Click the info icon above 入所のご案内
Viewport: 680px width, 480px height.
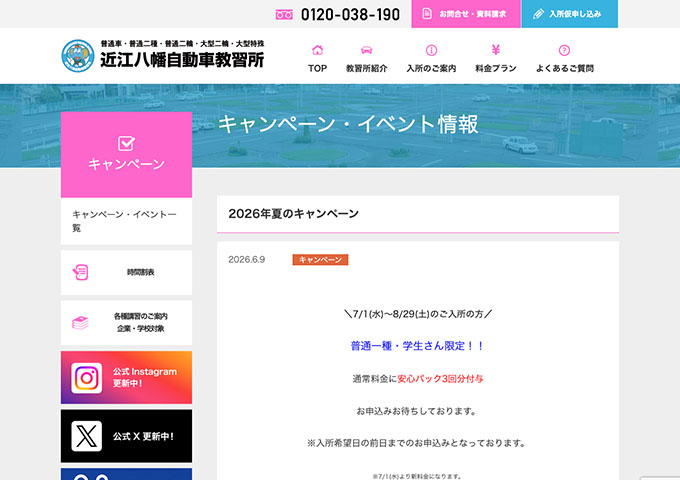point(431,50)
